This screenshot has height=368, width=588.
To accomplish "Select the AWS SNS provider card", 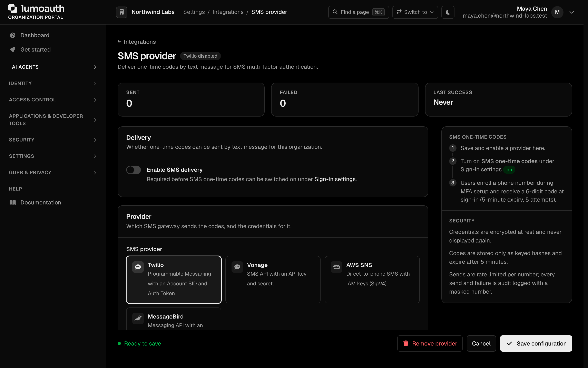I will click(372, 280).
